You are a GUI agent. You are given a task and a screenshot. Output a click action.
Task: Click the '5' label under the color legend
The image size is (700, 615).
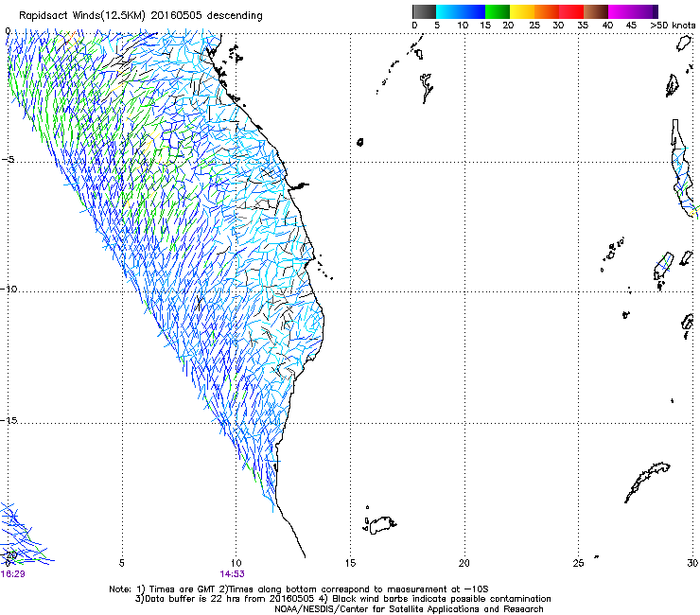pos(437,26)
